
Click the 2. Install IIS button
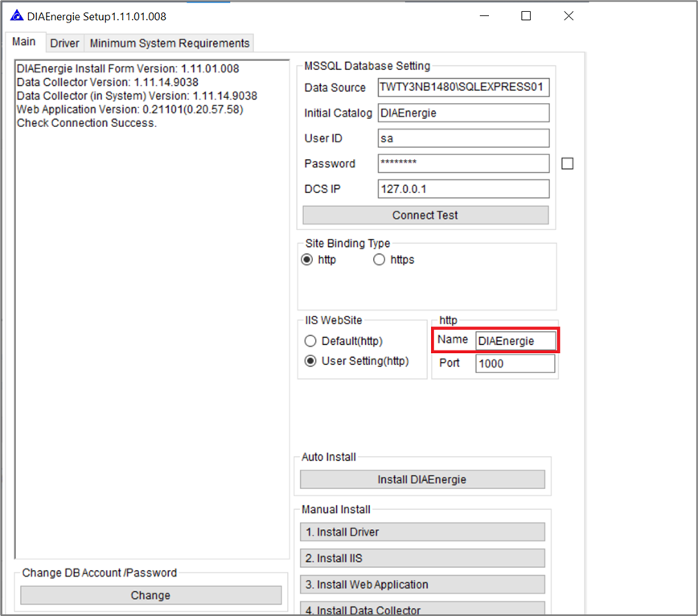click(x=422, y=558)
